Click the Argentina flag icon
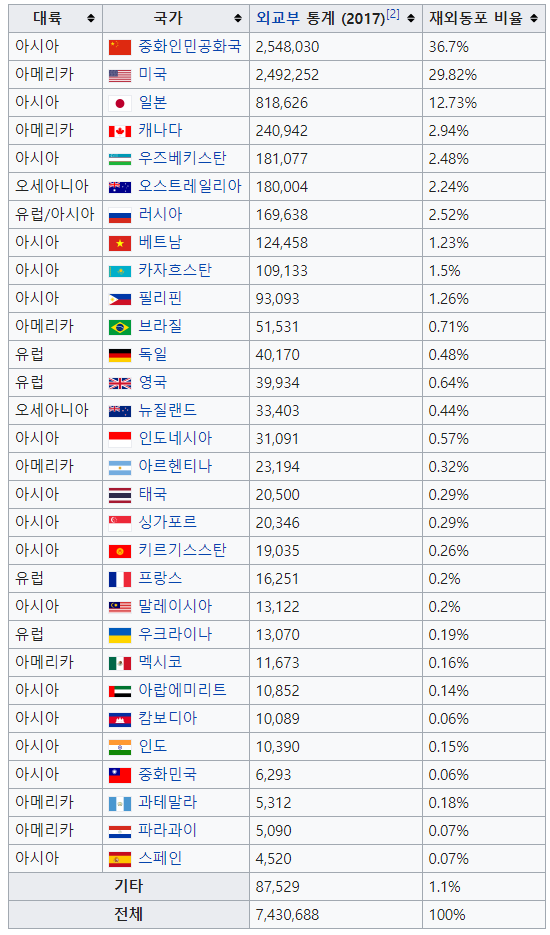 point(120,467)
